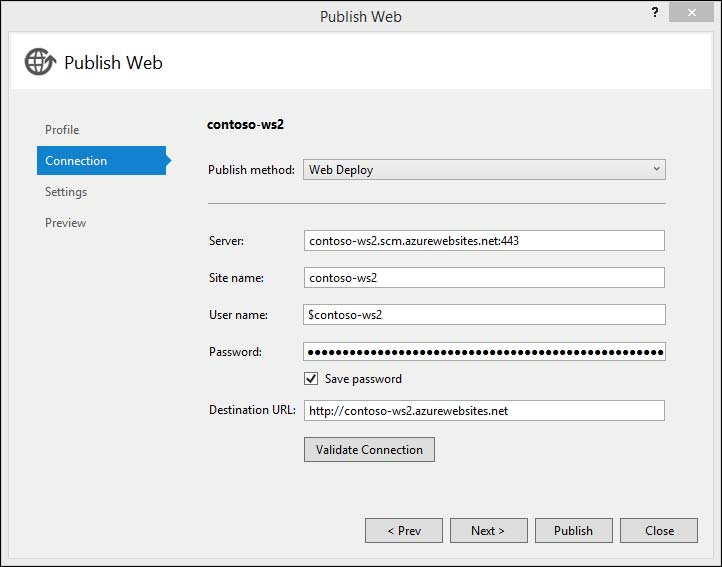Image resolution: width=722 pixels, height=567 pixels.
Task: Dismiss the dialog with the Close button
Action: (658, 531)
